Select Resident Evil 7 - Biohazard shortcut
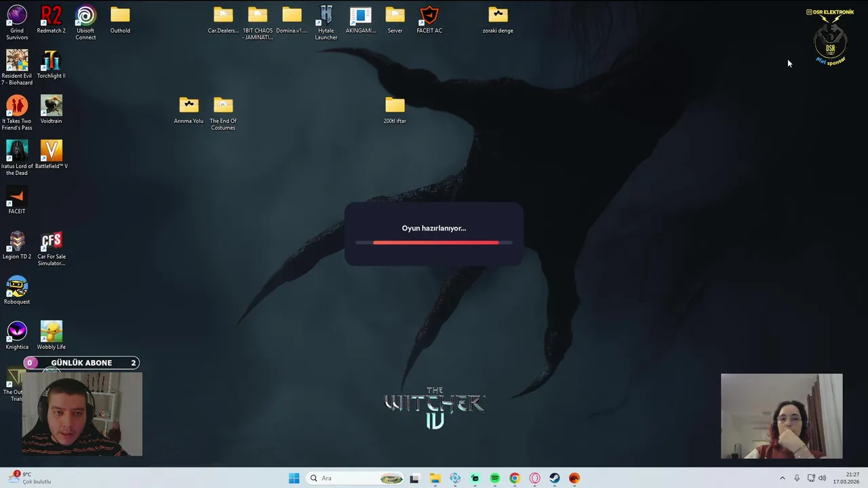Viewport: 868px width, 488px height. click(17, 68)
